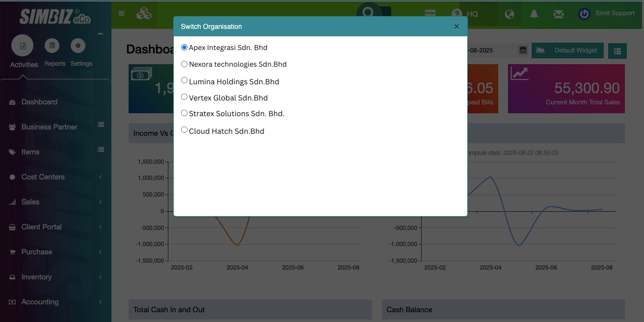This screenshot has width=644, height=322.
Task: Click the Default Widget button
Action: point(567,50)
